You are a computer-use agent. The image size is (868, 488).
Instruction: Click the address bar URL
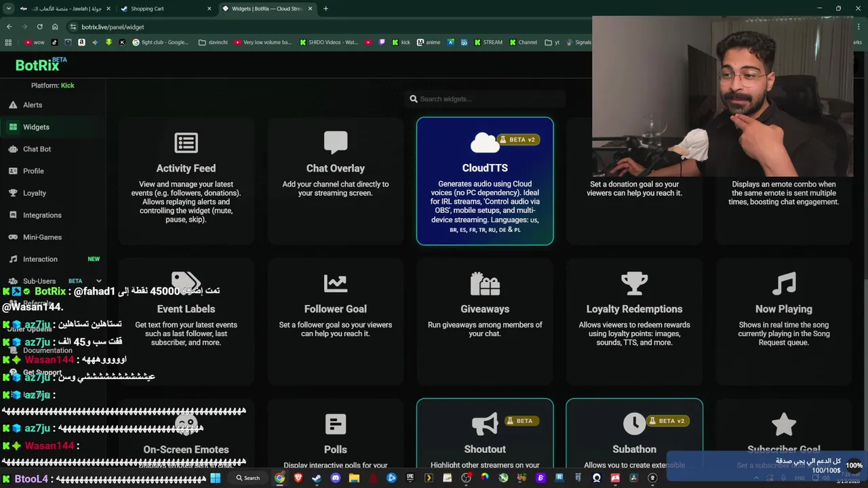point(113,27)
